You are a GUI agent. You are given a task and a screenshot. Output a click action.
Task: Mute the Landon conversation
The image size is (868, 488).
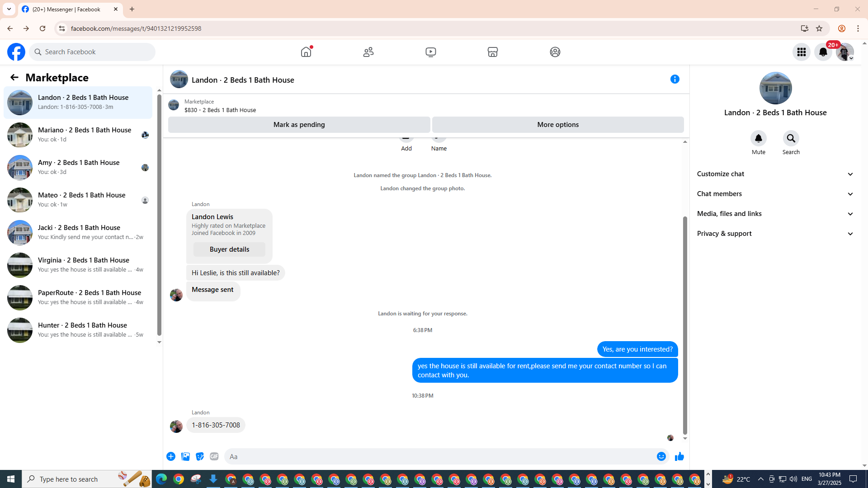759,138
